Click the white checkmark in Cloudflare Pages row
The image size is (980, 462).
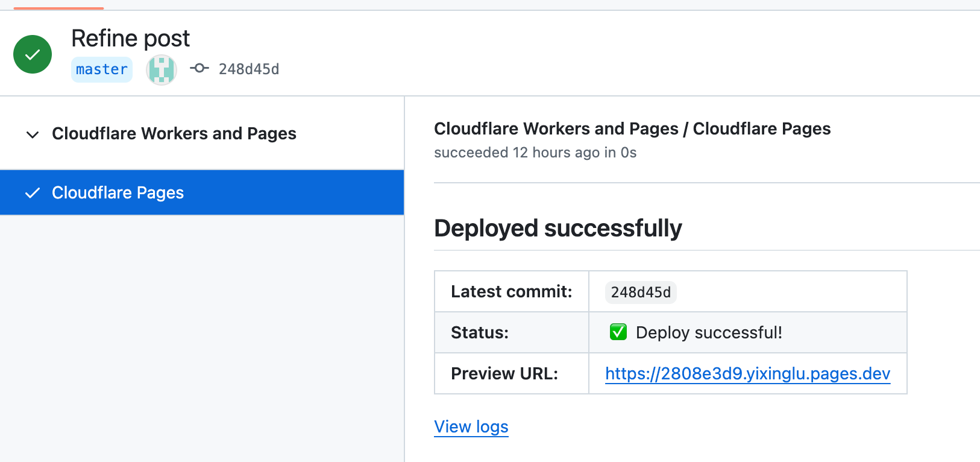point(33,193)
